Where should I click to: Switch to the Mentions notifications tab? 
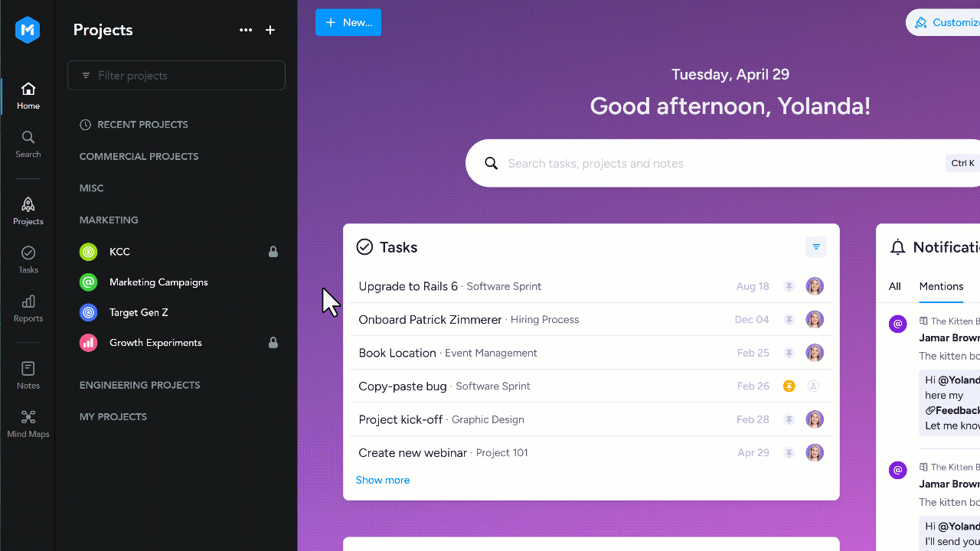(941, 286)
